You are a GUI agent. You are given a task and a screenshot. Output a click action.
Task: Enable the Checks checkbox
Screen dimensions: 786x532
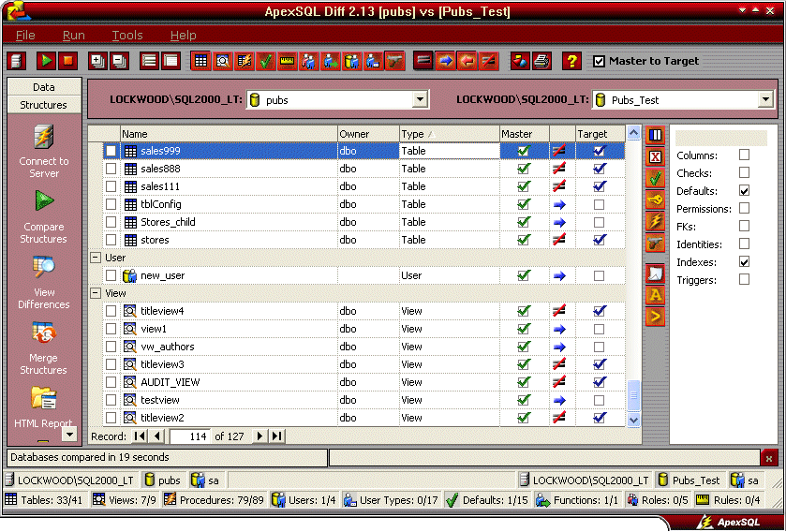point(745,173)
